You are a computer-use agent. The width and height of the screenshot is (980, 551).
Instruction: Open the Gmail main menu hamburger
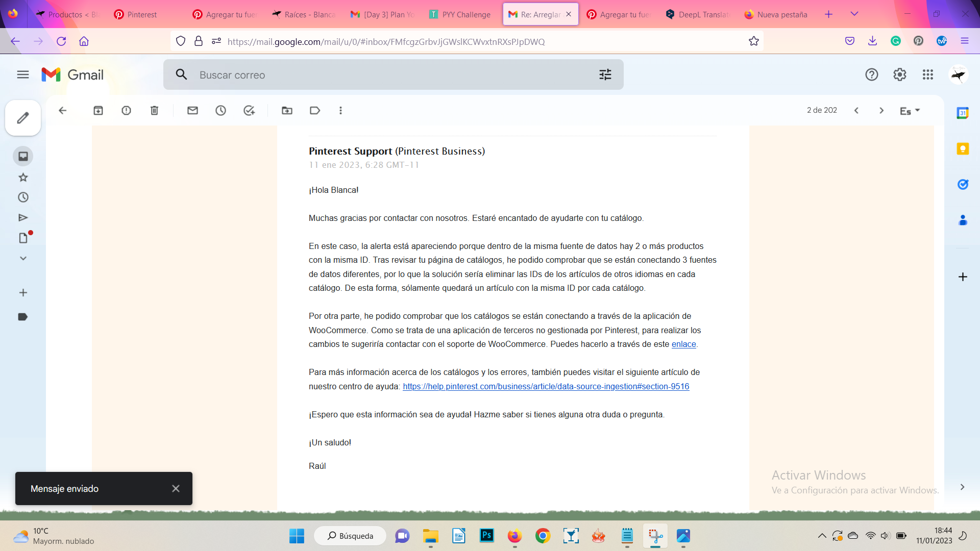23,75
